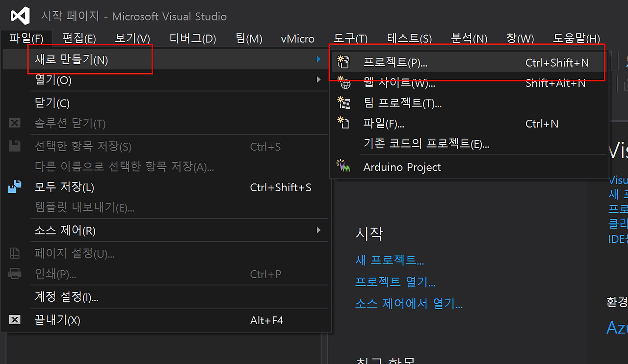Select 프로젝트(P)... in the submenu
The image size is (628, 364).
tap(470, 62)
